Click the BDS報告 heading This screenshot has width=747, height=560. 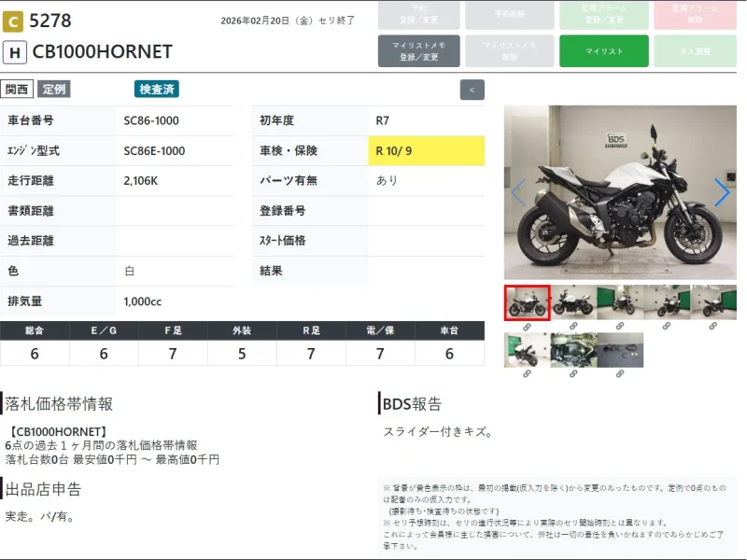point(412,404)
